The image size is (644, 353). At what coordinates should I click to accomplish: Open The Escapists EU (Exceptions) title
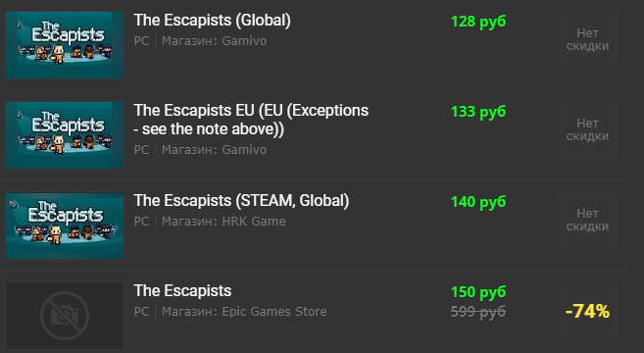pyautogui.click(x=251, y=120)
